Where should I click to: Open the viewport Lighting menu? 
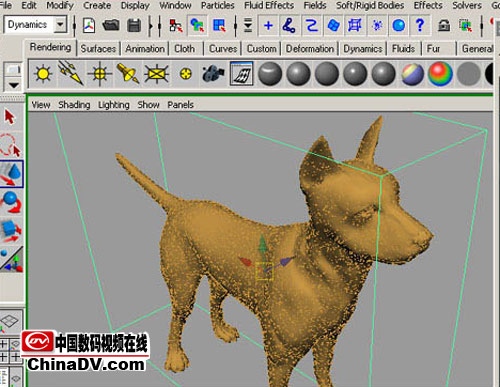click(114, 105)
